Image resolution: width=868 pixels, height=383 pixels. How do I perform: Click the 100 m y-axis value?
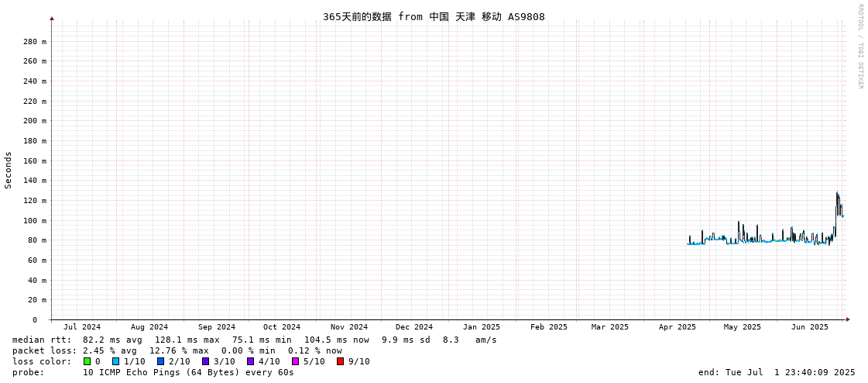tap(34, 221)
